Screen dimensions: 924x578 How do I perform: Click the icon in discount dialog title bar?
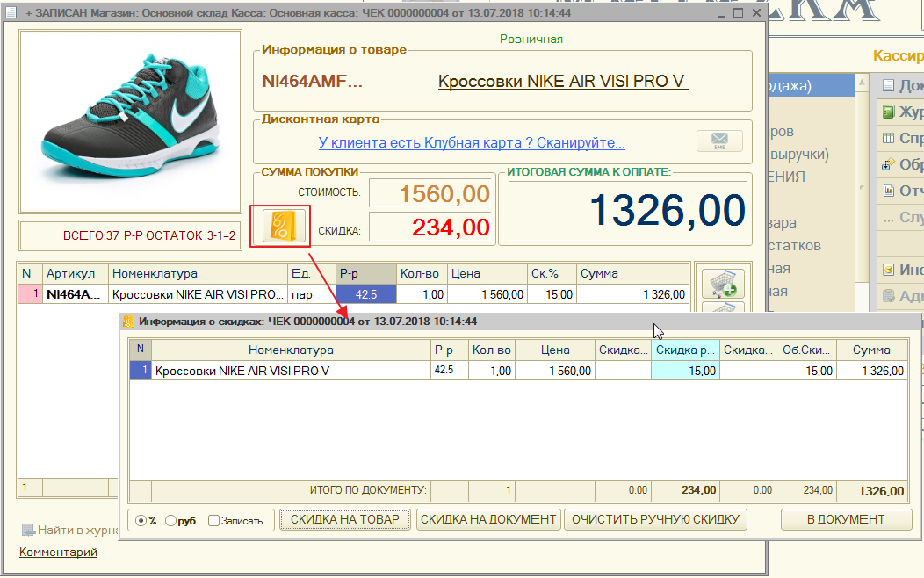(x=128, y=322)
